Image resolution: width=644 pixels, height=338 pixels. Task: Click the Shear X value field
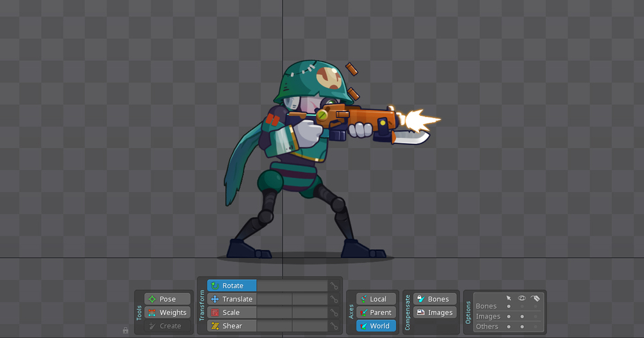click(x=274, y=326)
